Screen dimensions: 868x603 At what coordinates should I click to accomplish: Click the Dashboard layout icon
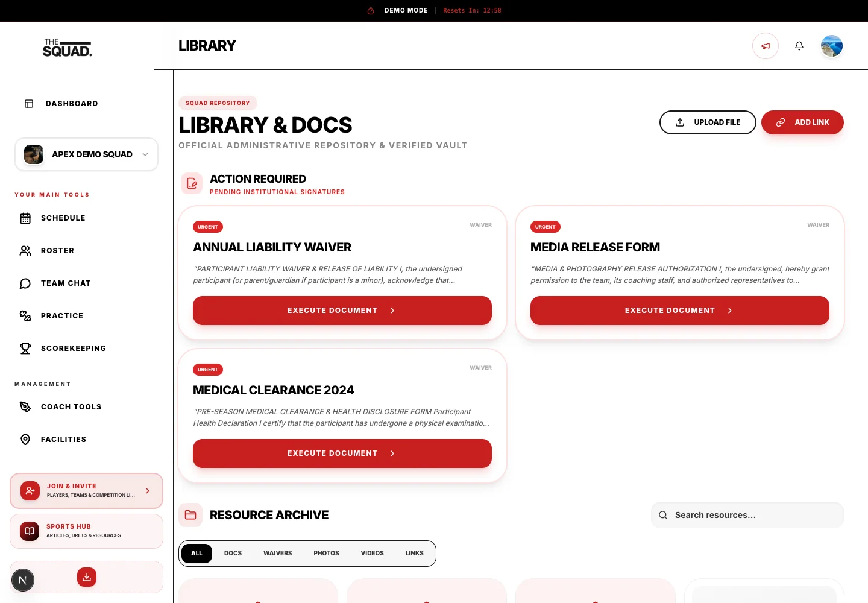(29, 104)
